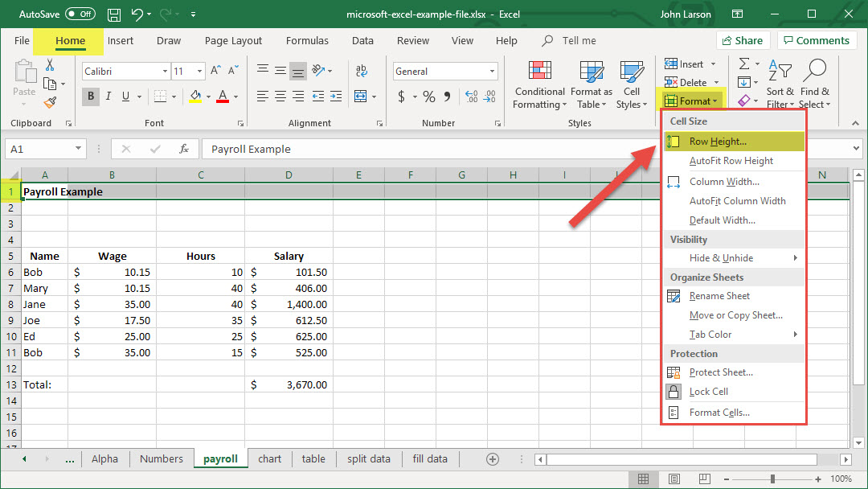868x489 pixels.
Task: Switch to the chart sheet tab
Action: pos(270,458)
